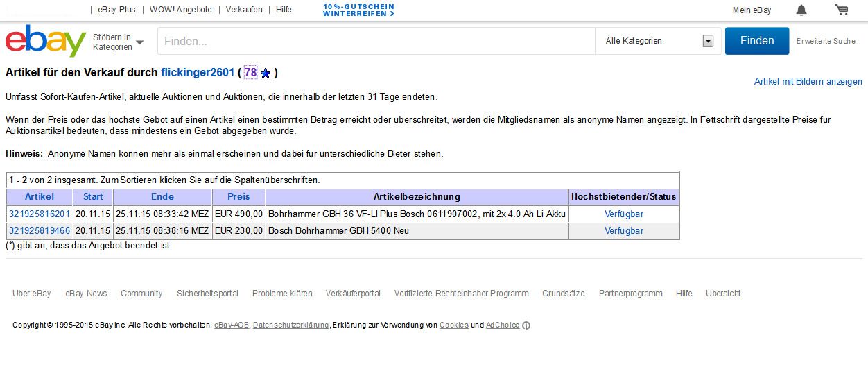Click Artikel mit Bildern anzeigen

pos(808,81)
